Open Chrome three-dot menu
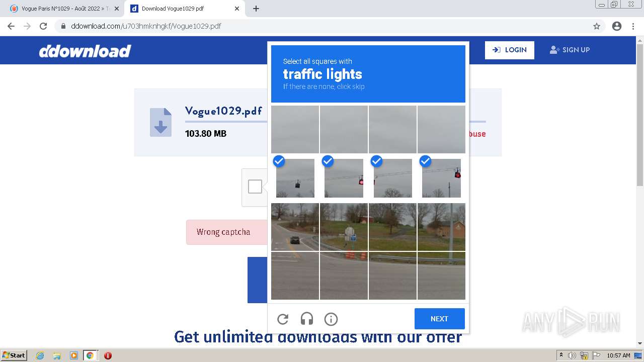 tap(633, 26)
